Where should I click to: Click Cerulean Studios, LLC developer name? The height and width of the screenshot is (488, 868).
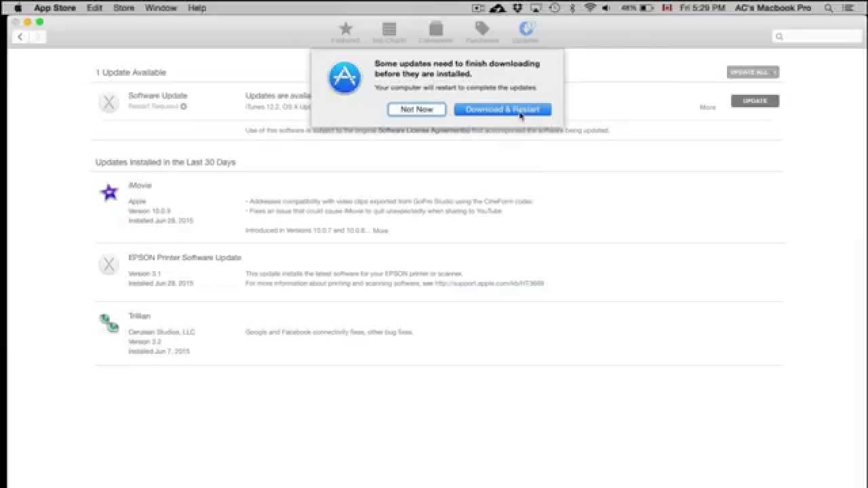(161, 332)
